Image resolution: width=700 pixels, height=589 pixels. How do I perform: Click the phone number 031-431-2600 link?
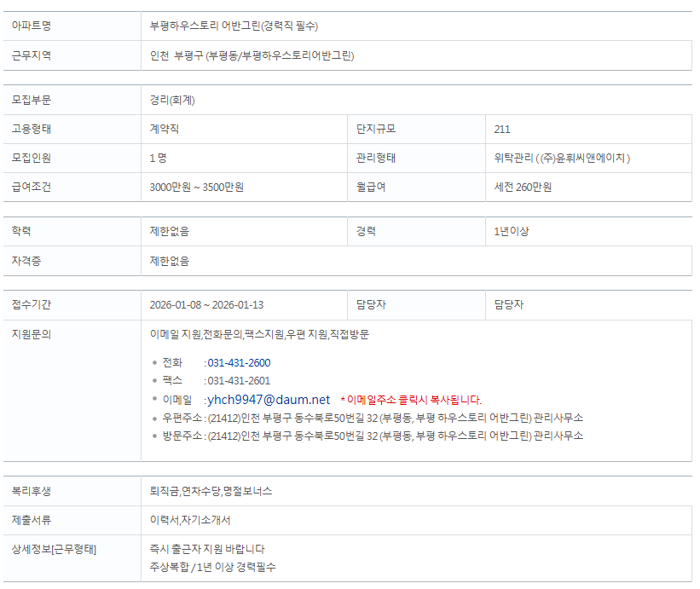click(239, 363)
